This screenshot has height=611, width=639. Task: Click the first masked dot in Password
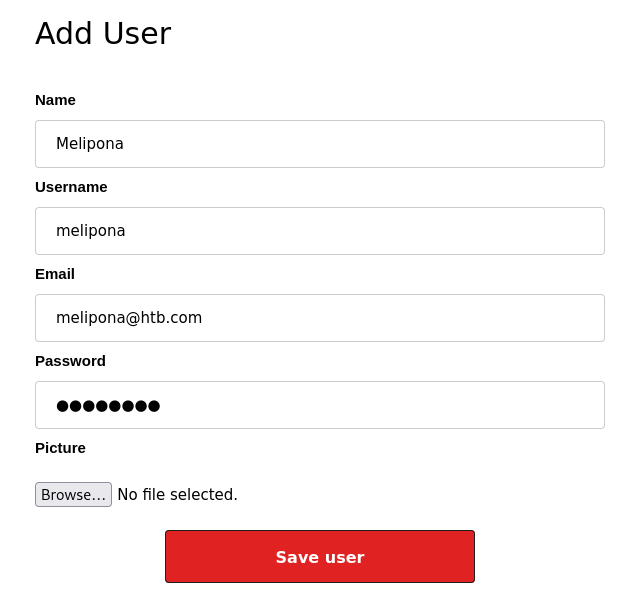(62, 406)
